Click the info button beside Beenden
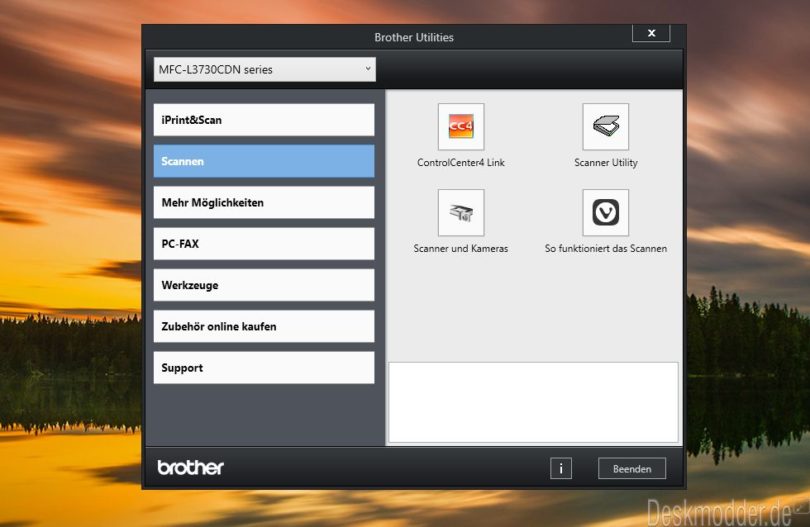The height and width of the screenshot is (527, 810). click(x=561, y=468)
